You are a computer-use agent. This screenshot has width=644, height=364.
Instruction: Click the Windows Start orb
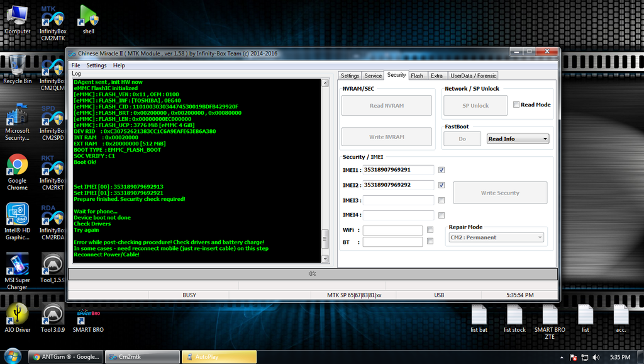tap(13, 356)
